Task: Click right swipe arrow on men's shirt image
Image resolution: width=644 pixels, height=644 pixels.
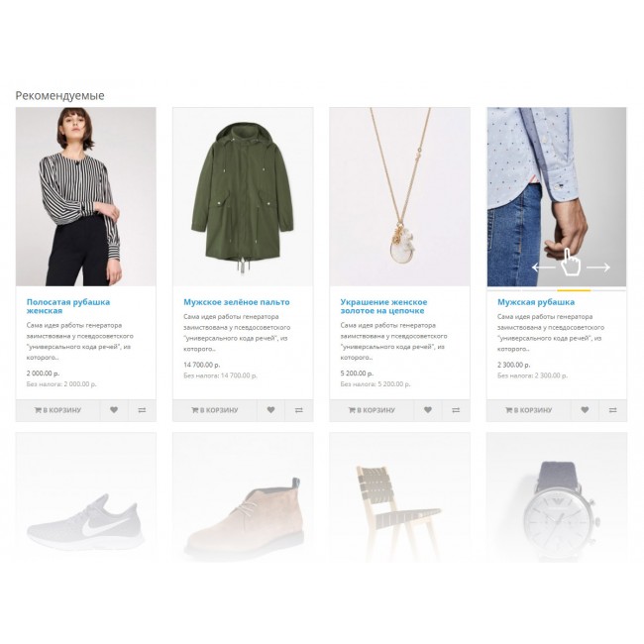Action: click(598, 268)
